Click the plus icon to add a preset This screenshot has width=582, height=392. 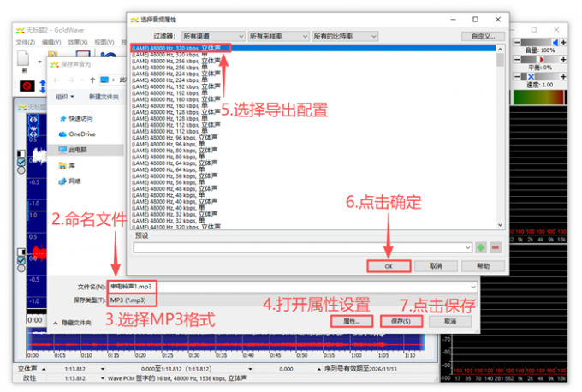tap(481, 247)
